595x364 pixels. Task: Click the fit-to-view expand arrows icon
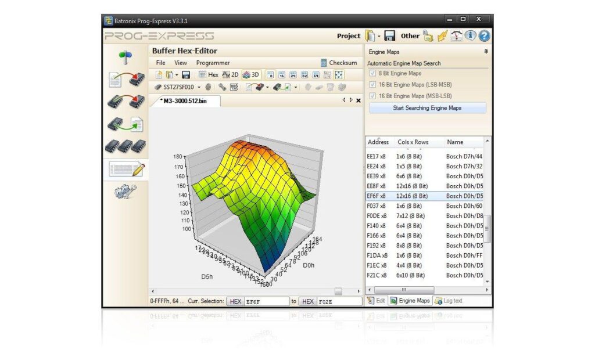coord(339,75)
